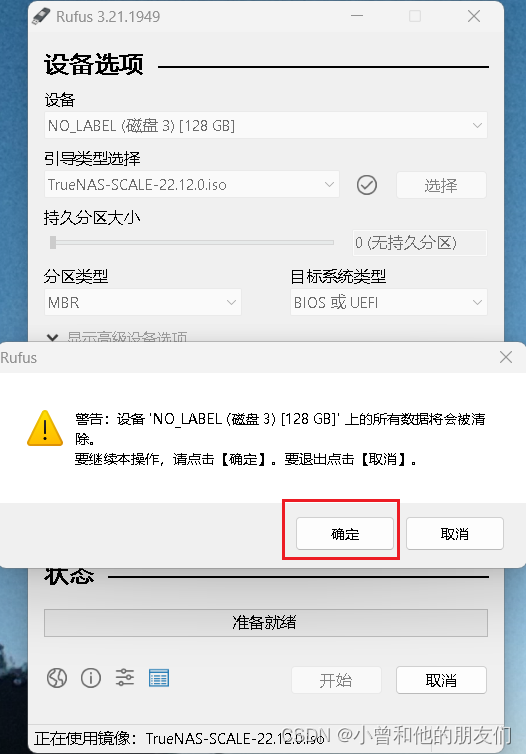526x754 pixels.
Task: Confirm with the 确定 button
Action: tap(345, 534)
